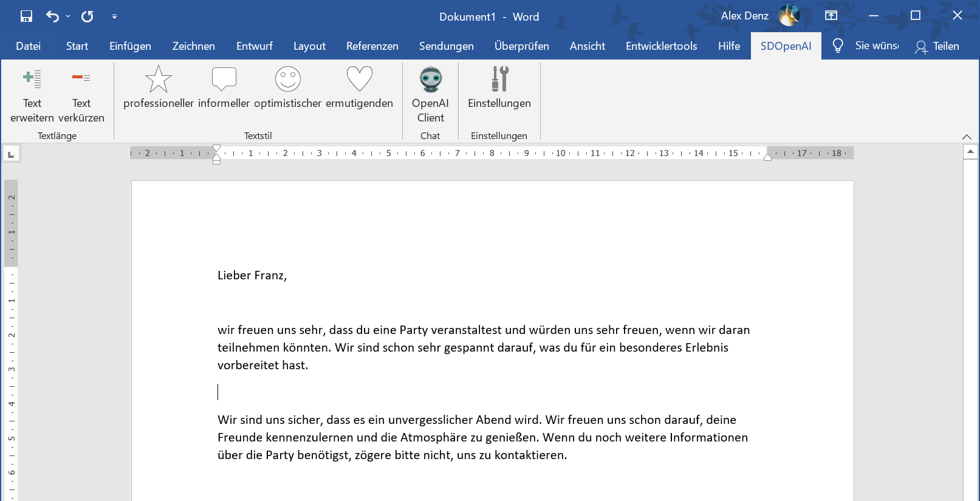Screen dimensions: 980x501
Task: Repeat the last action icon
Action: (87, 16)
